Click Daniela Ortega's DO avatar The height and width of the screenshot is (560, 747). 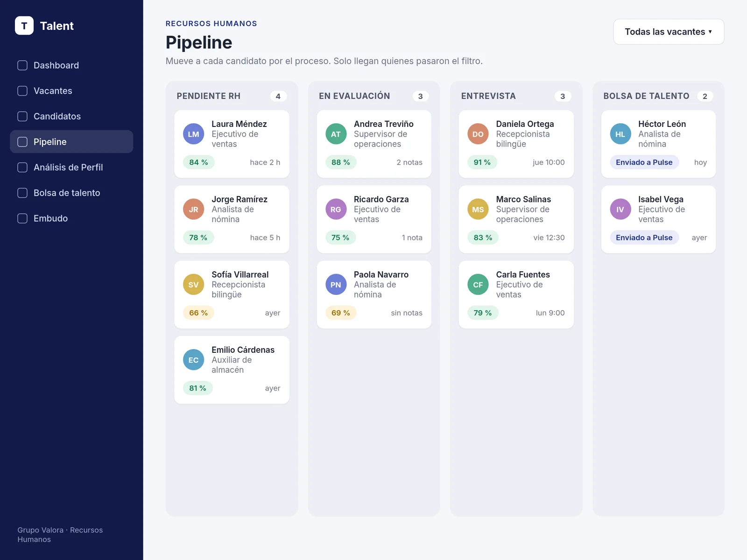pos(478,134)
